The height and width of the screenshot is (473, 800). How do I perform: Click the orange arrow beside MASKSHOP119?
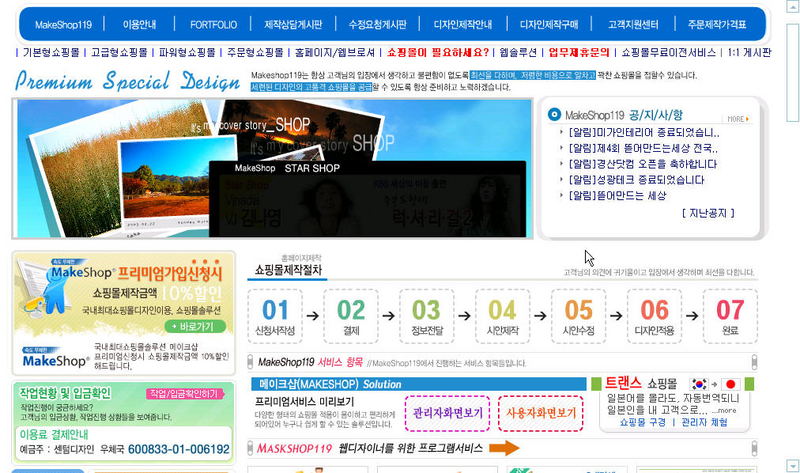tap(504, 448)
